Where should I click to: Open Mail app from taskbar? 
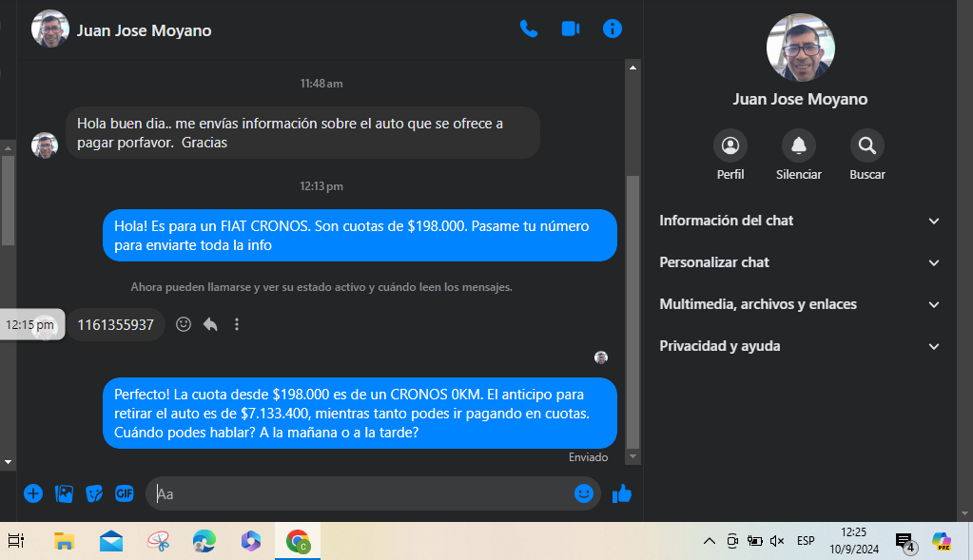click(x=111, y=541)
